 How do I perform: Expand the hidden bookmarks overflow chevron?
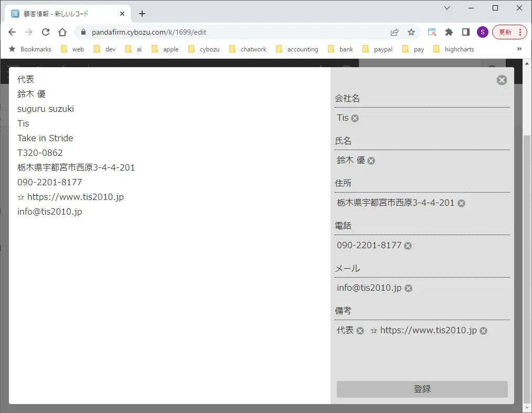click(x=519, y=49)
